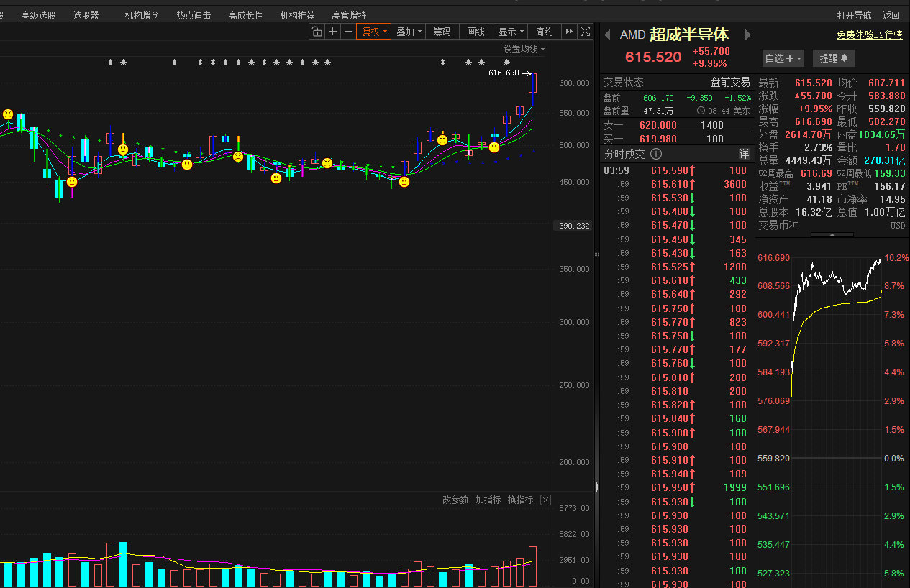This screenshot has width=910, height=588.
Task: Open the 热点追击 menu tab
Action: point(194,15)
